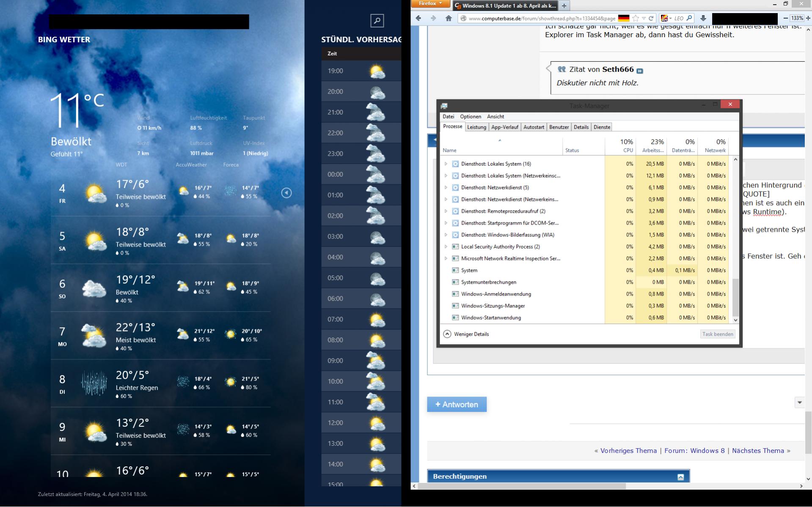Switch to the App-Verlauf tab

click(x=505, y=127)
